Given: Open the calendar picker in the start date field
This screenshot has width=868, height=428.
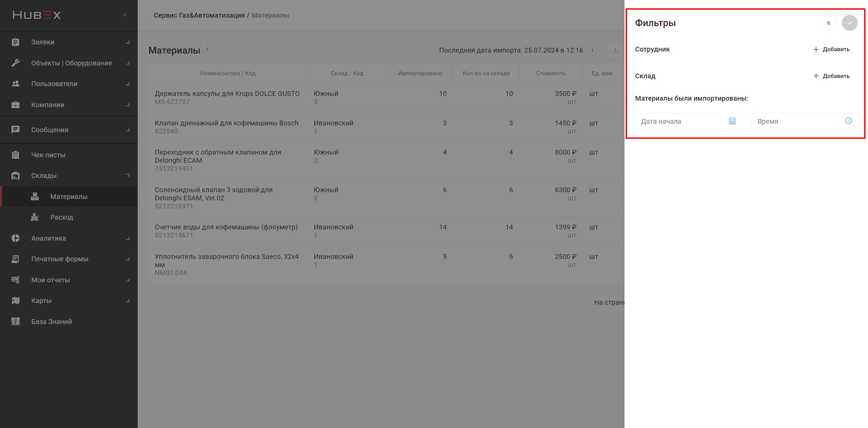Looking at the screenshot, I should [x=732, y=121].
